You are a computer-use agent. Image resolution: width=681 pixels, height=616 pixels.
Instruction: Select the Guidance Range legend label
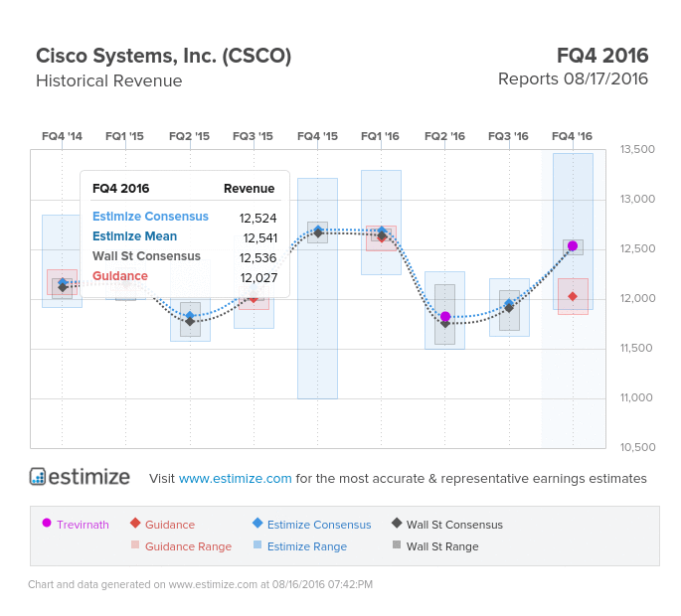[x=188, y=546]
